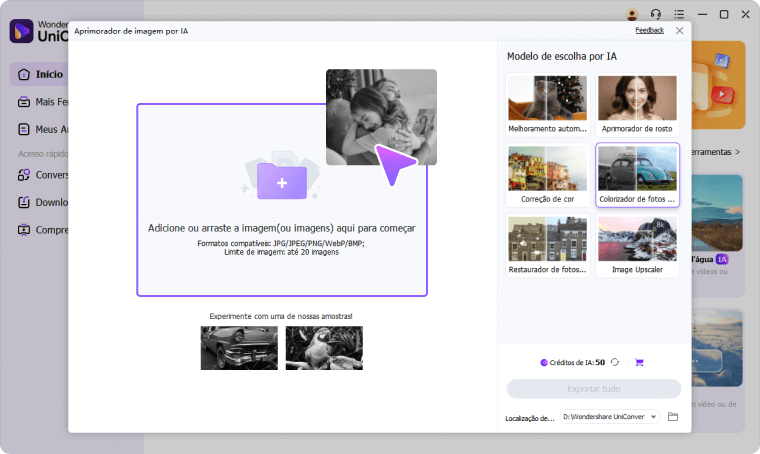Click the Conversor sidebar icon

(x=24, y=175)
